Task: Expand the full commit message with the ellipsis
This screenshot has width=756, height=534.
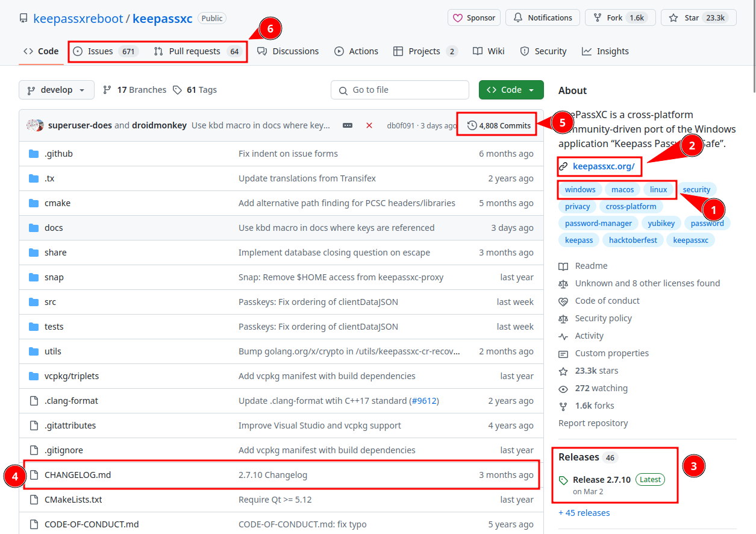Action: (347, 125)
